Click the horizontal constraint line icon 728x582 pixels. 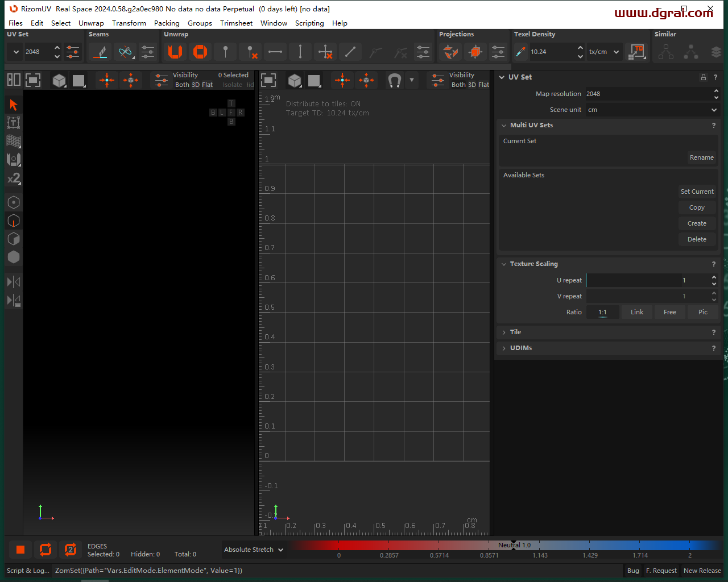coord(275,52)
